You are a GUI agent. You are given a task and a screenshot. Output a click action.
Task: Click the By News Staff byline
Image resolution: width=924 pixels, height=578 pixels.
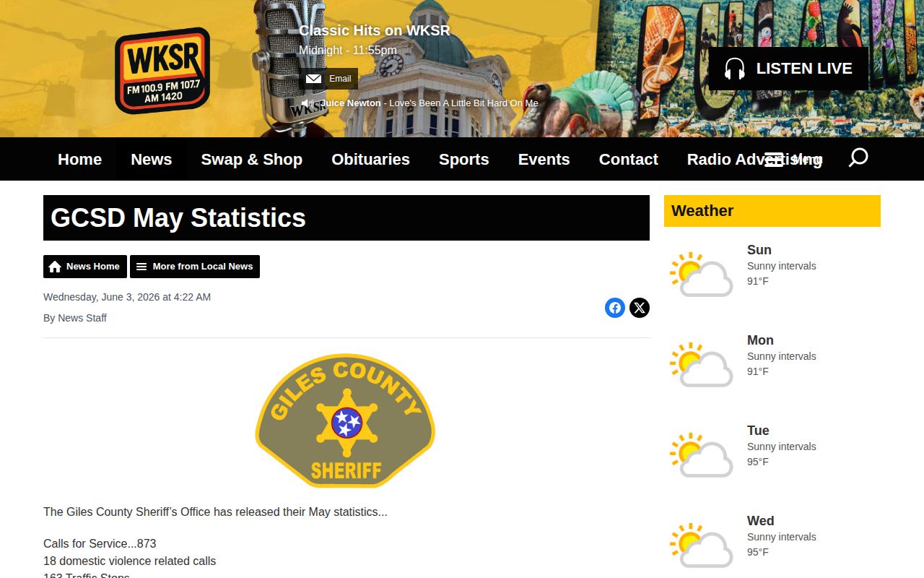[75, 318]
